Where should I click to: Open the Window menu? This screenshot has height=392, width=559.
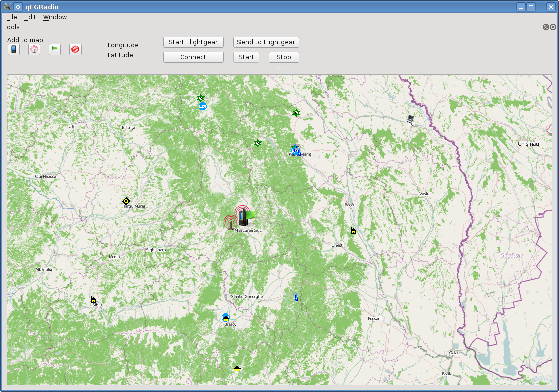click(x=55, y=17)
